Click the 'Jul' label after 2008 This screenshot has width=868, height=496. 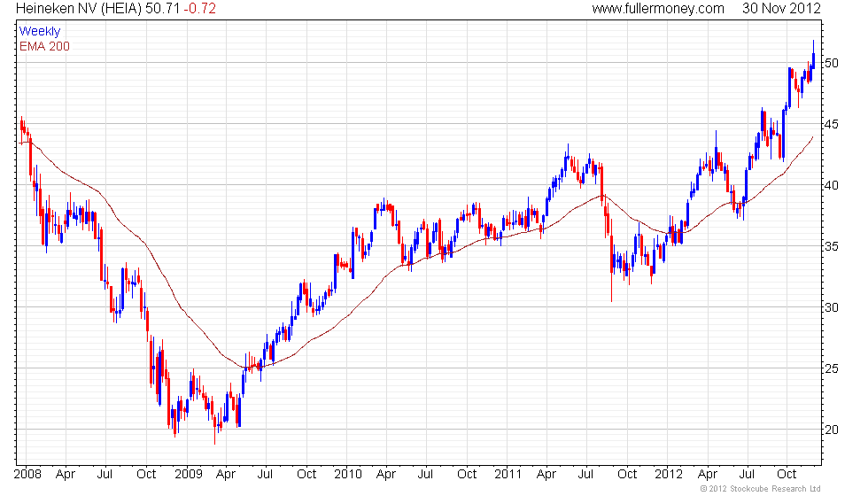105,475
